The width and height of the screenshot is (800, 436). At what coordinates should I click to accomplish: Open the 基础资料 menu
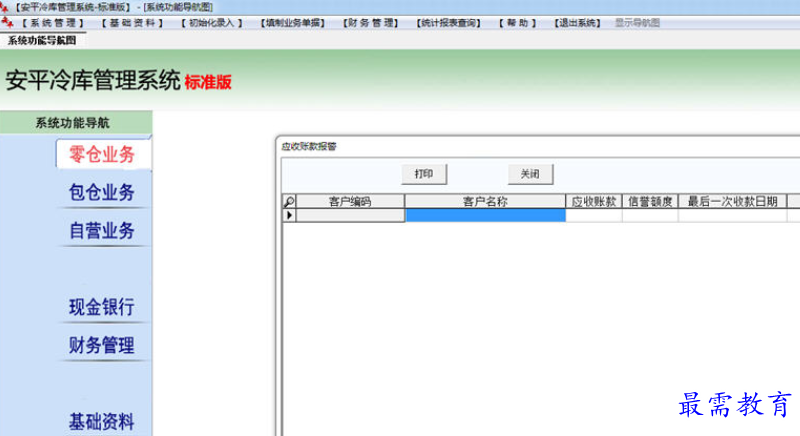(x=132, y=23)
